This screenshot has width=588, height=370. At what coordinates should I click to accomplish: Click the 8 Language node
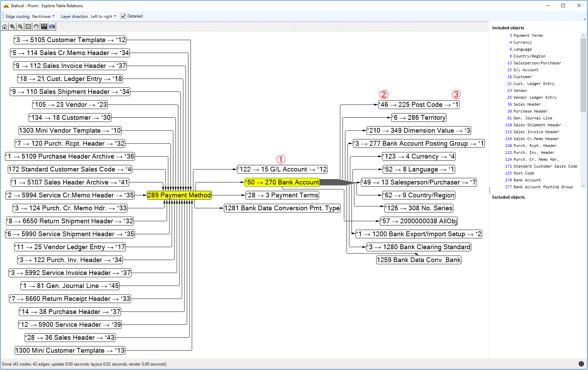click(x=419, y=169)
